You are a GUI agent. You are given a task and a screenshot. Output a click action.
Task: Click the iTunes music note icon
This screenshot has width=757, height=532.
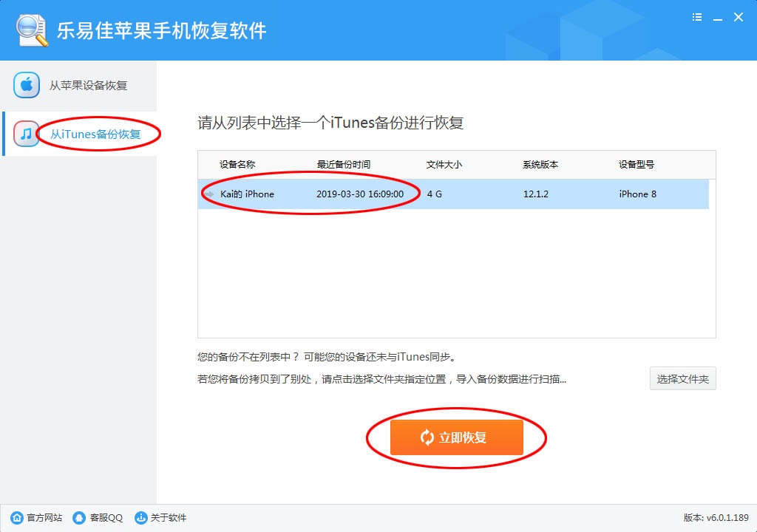point(27,134)
